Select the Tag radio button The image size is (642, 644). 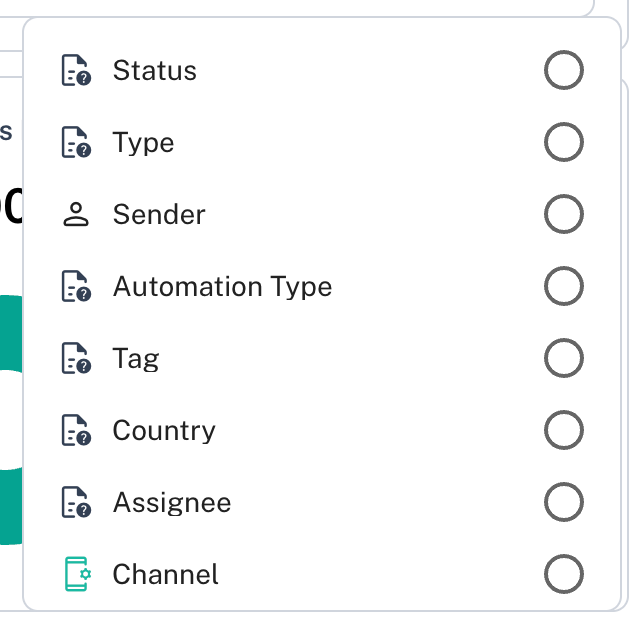pyautogui.click(x=564, y=359)
